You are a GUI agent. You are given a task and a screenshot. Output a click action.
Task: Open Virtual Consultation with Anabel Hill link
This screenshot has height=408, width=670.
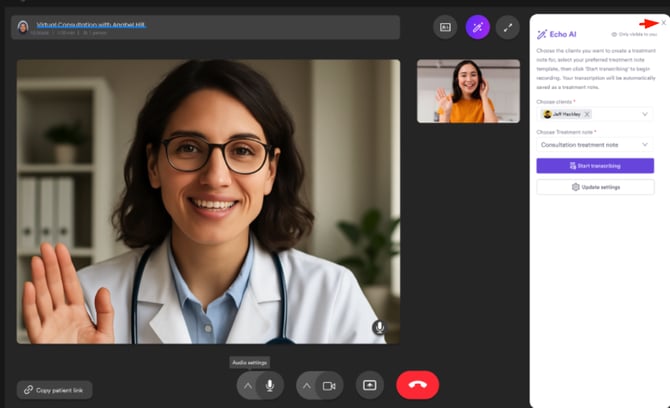[91, 23]
